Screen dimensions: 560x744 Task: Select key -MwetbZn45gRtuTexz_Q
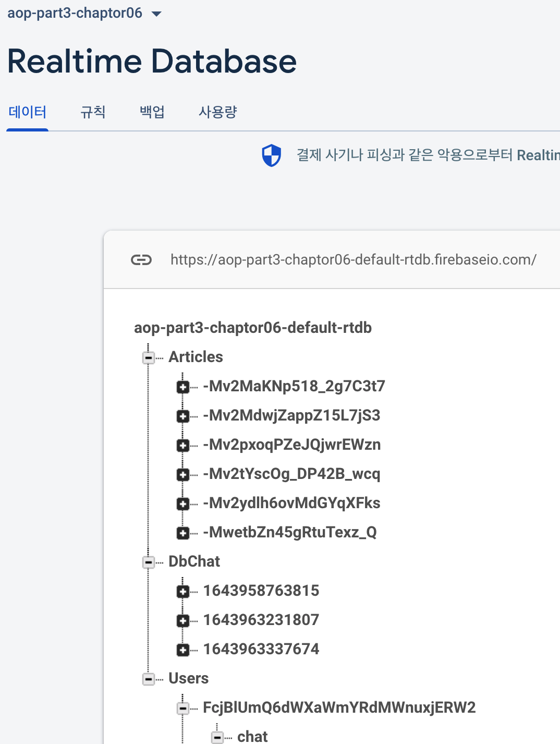[x=290, y=532]
